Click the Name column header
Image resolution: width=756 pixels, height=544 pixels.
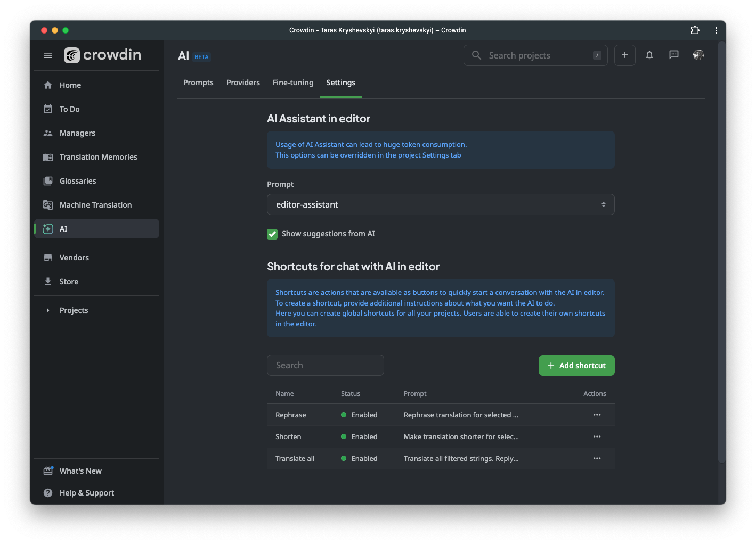click(x=284, y=394)
